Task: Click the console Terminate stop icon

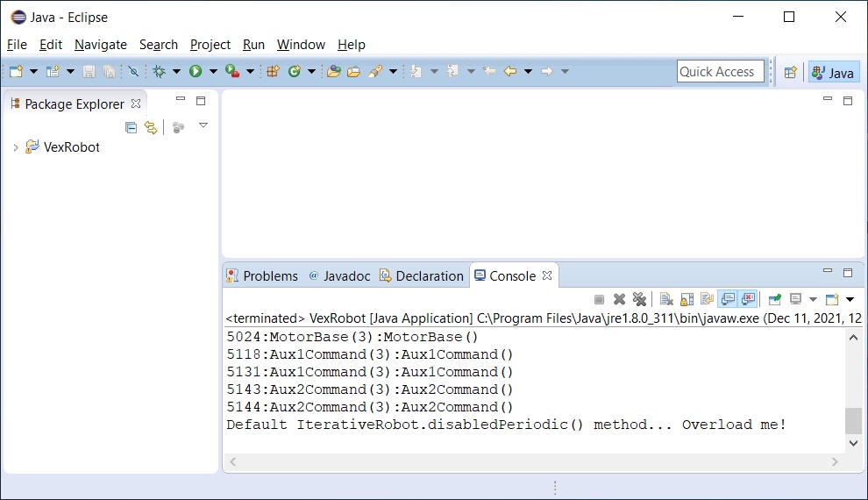Action: click(599, 299)
